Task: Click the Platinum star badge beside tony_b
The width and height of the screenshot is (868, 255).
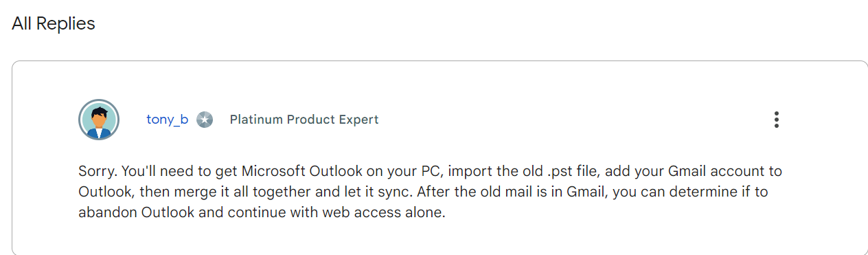Action: [x=204, y=120]
